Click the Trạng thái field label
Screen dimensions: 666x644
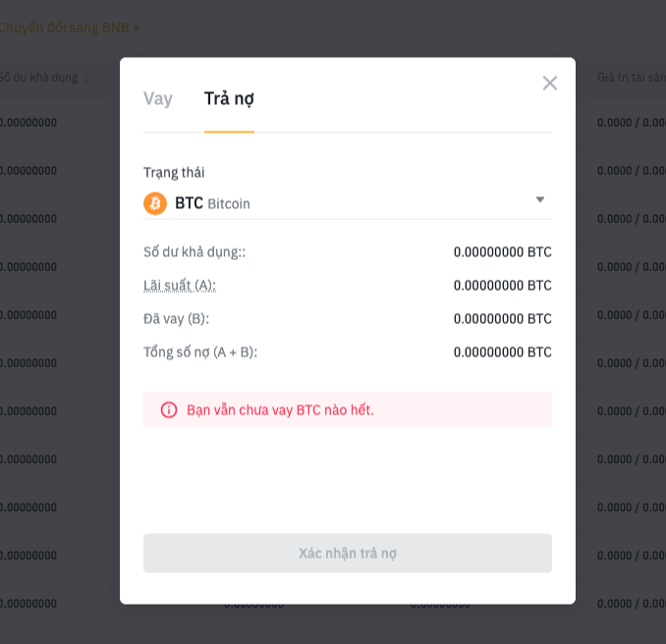tap(174, 173)
